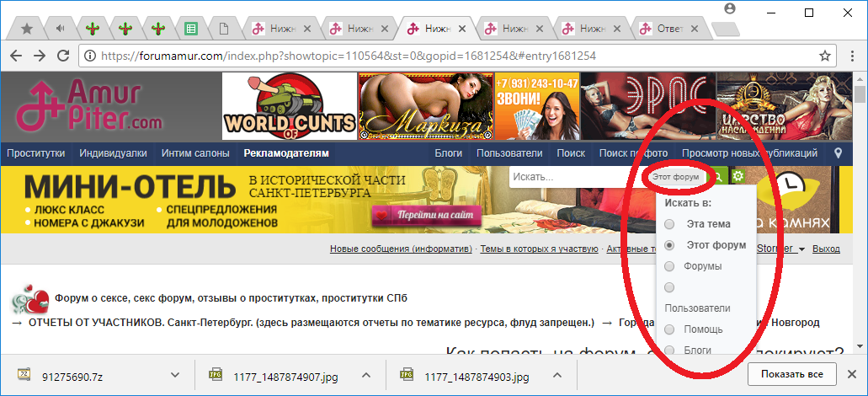
Task: Click the green search magnifier button
Action: [720, 177]
